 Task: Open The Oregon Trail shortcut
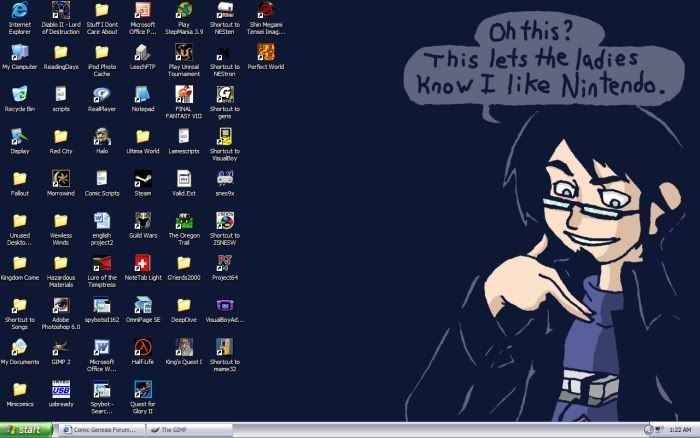coord(184,220)
